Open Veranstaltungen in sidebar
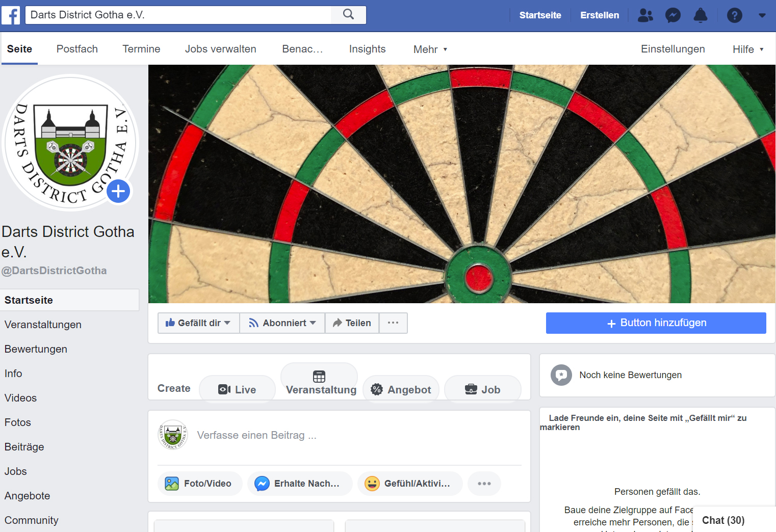 tap(43, 325)
